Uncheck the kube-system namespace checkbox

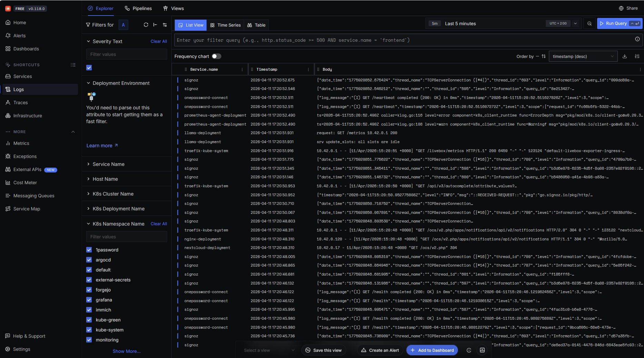coord(89,330)
